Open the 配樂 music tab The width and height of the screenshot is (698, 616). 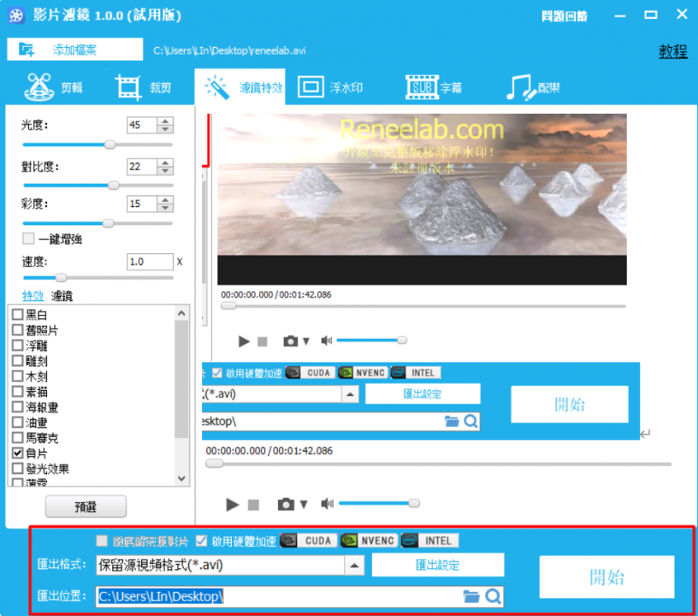[x=533, y=87]
